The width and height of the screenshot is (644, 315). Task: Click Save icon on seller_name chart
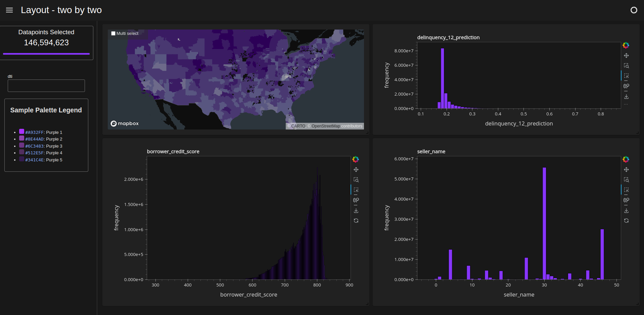pyautogui.click(x=626, y=211)
